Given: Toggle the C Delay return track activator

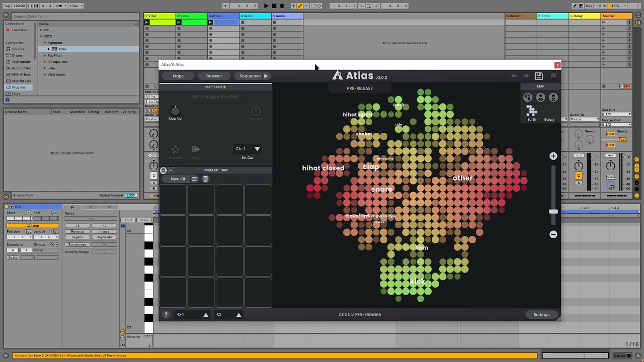Looking at the screenshot, I should coord(579,175).
